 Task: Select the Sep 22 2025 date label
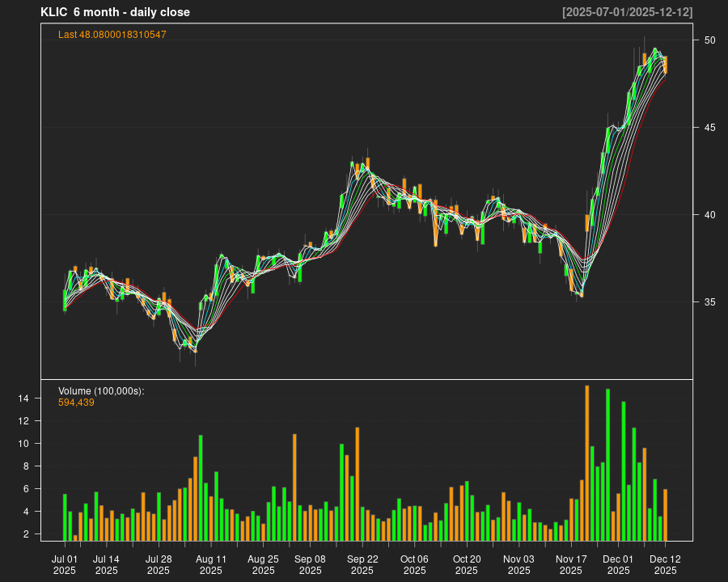pyautogui.click(x=362, y=564)
